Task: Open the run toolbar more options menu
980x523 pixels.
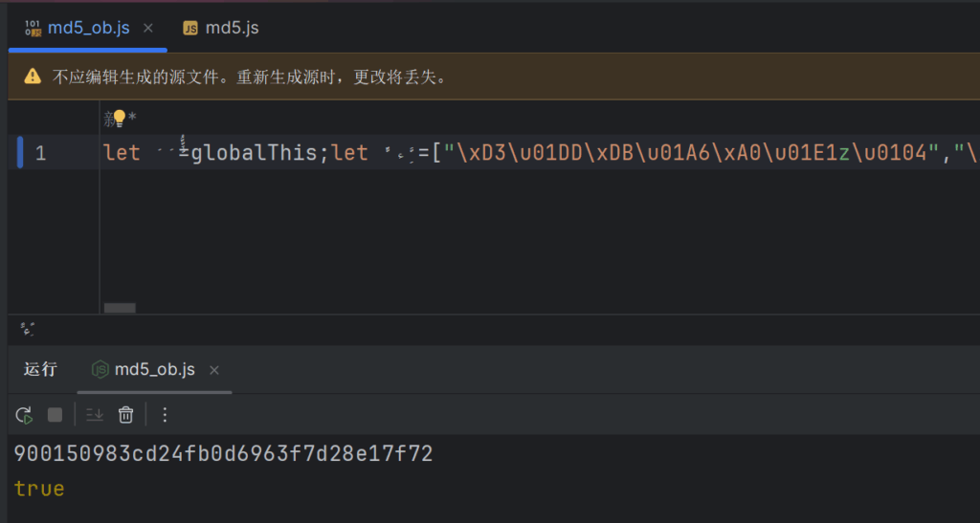Action: coord(165,415)
